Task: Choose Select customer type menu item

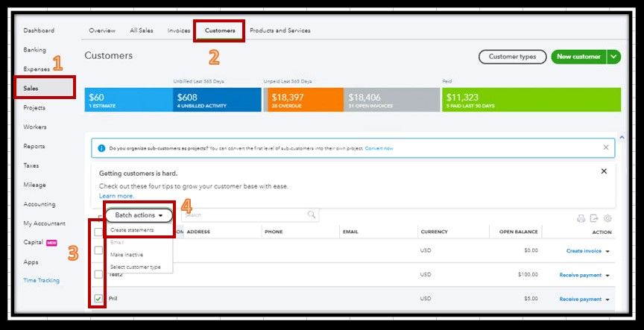Action: tap(135, 267)
